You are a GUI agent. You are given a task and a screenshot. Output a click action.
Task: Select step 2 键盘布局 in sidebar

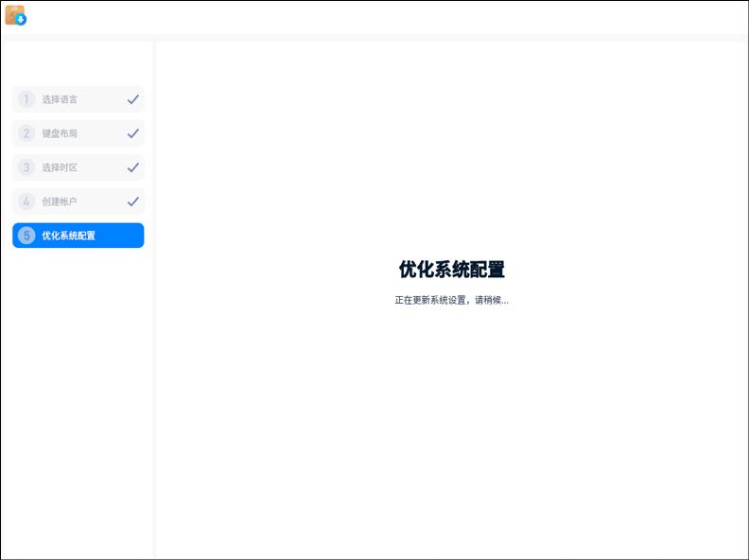pos(78,133)
